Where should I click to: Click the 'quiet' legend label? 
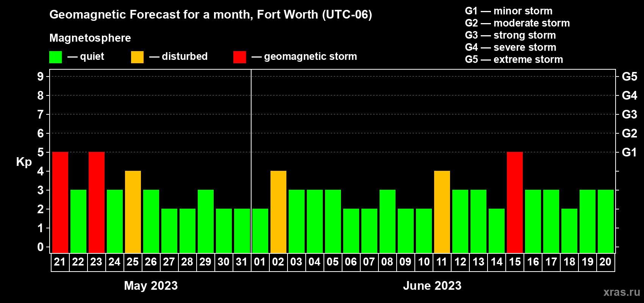point(92,56)
